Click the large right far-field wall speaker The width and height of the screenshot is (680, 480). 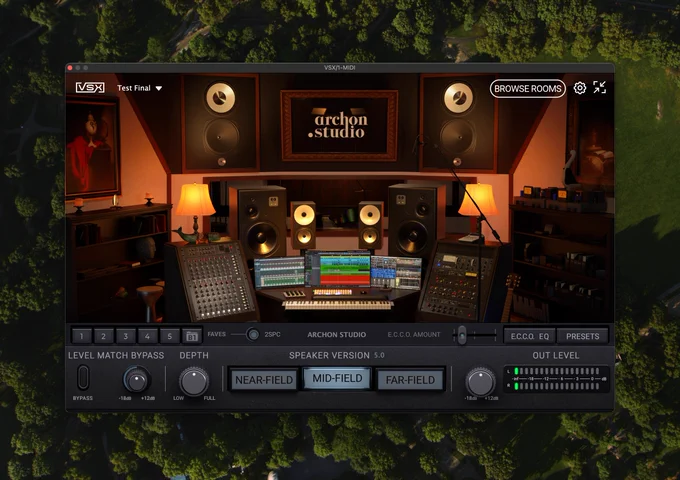coord(458,123)
